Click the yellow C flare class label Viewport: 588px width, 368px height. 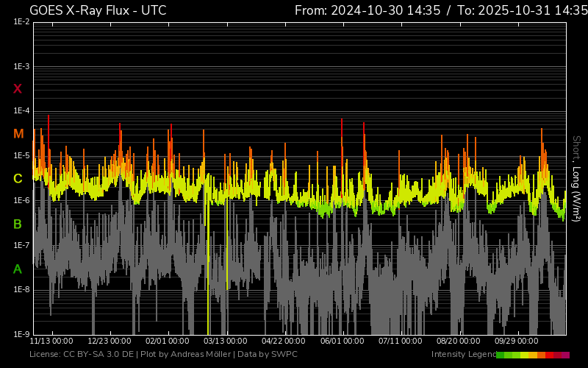pos(18,179)
